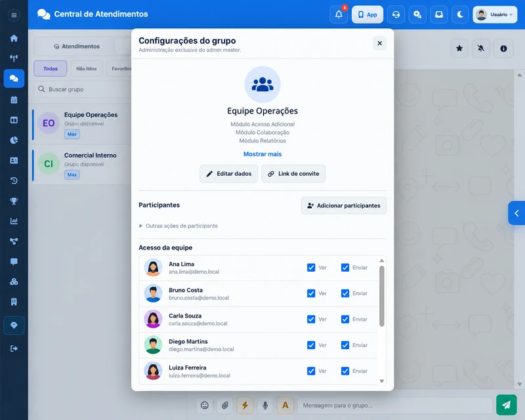Uncheck Enviar for Ana Lima
The width and height of the screenshot is (525, 420).
coord(345,267)
